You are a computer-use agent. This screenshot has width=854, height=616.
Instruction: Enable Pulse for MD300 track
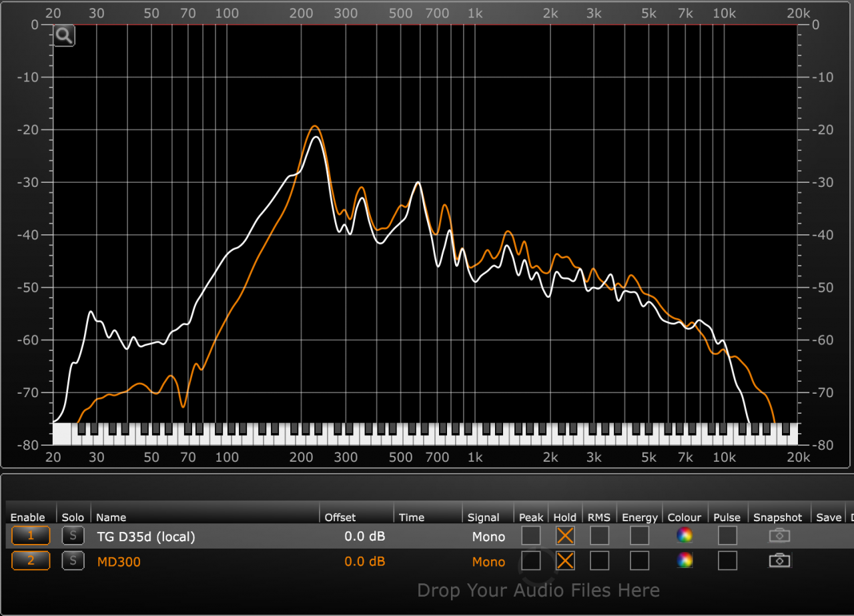727,561
